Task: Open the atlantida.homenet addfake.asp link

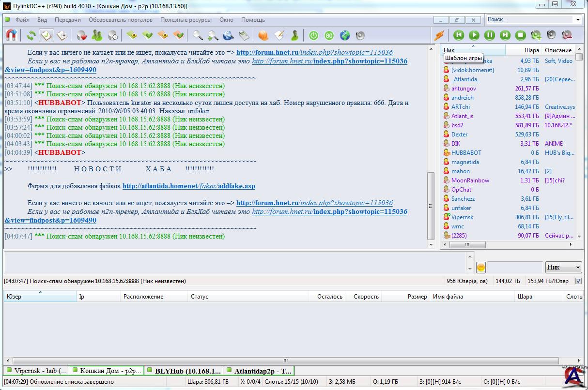Action: pyautogui.click(x=188, y=186)
